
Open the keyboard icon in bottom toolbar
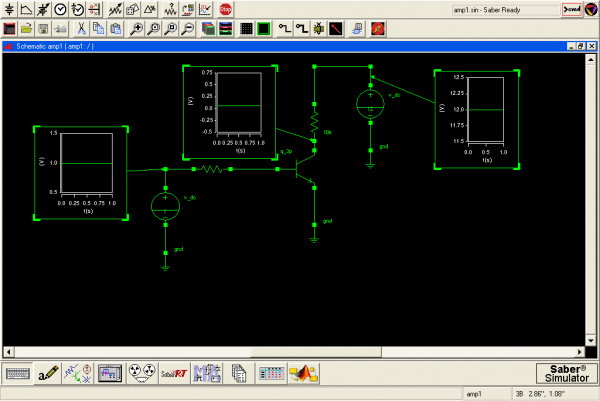[16, 373]
